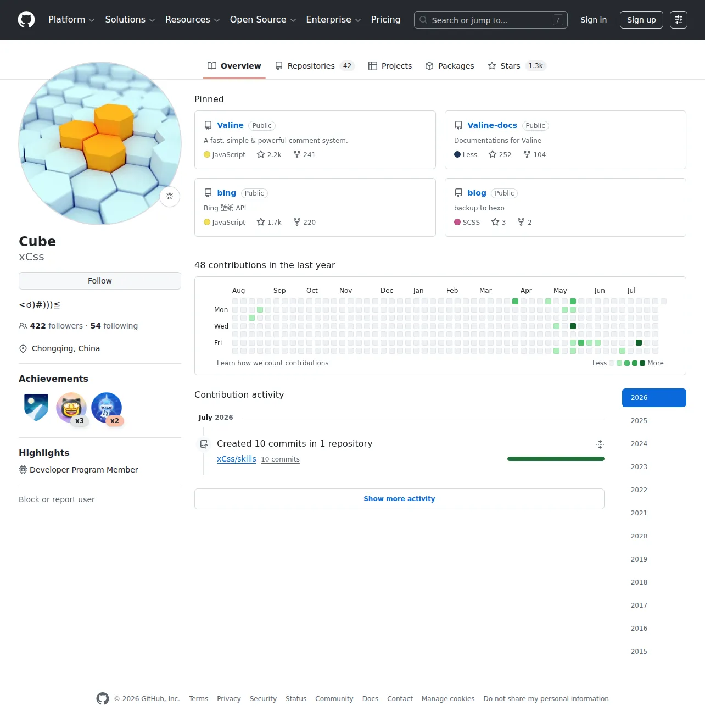Viewport: 705px width, 728px height.
Task: Follow the user Cube
Action: [100, 281]
